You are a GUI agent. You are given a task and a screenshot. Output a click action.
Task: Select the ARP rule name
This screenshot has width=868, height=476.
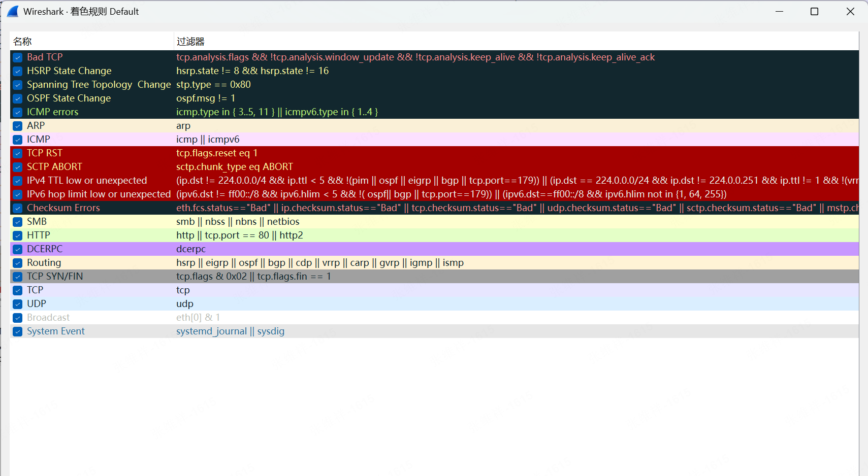click(36, 126)
